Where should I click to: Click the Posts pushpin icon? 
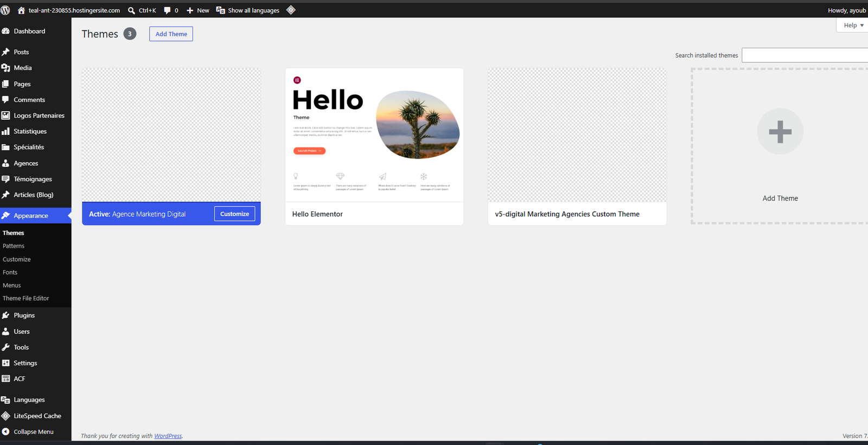[6, 52]
